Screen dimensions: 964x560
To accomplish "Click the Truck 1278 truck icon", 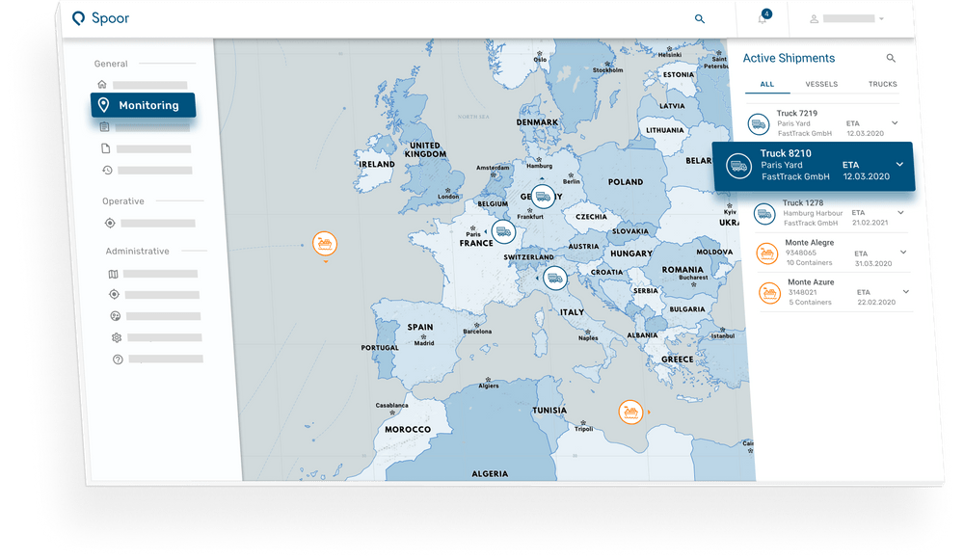I will [764, 214].
